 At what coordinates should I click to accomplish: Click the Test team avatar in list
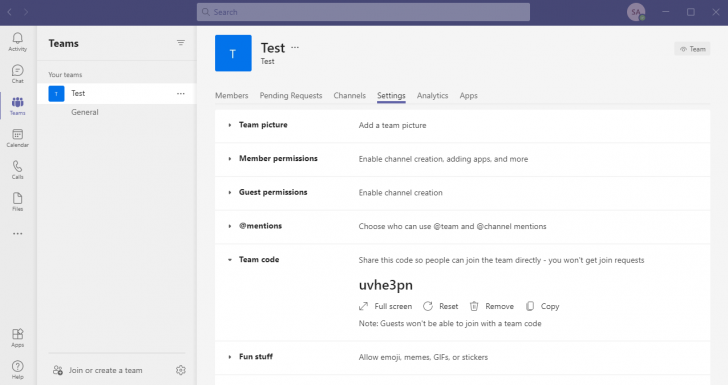[x=56, y=94]
